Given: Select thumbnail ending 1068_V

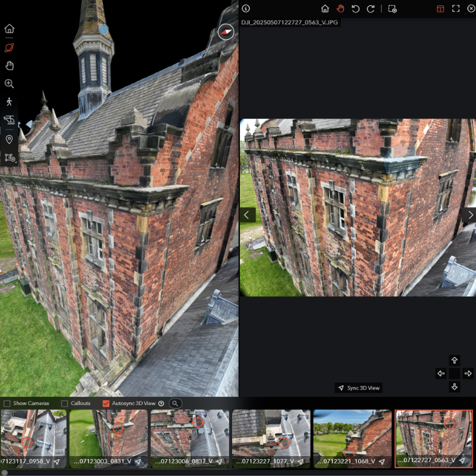Looking at the screenshot, I should [352, 438].
